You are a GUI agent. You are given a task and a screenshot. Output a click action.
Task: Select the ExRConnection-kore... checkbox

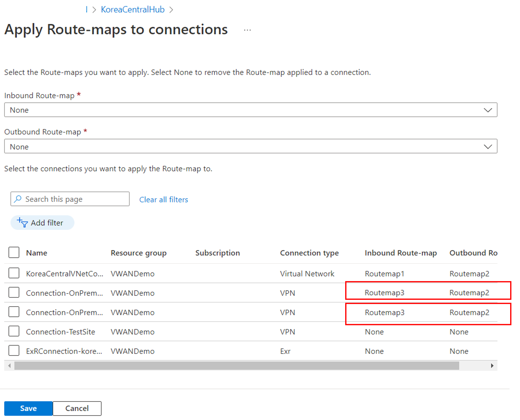[x=14, y=351]
